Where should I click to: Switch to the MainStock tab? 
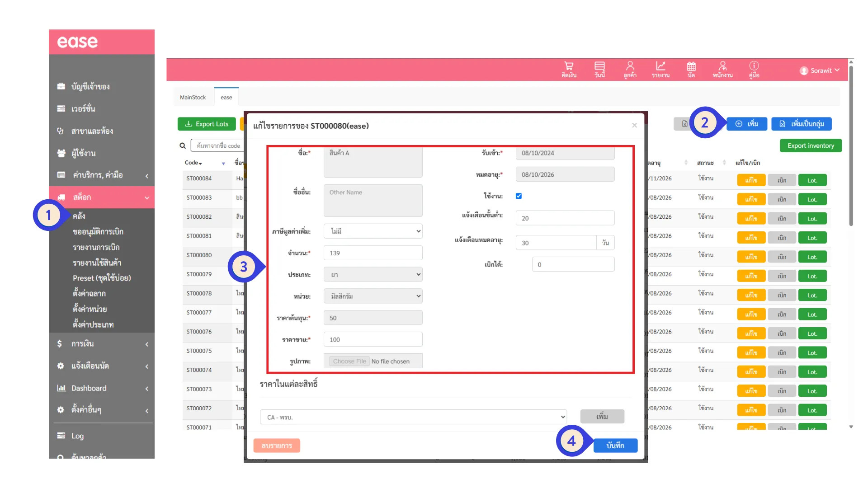coord(193,97)
